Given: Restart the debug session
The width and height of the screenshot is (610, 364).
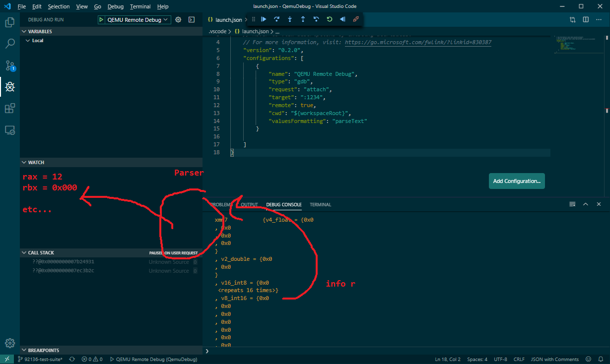Looking at the screenshot, I should point(329,19).
